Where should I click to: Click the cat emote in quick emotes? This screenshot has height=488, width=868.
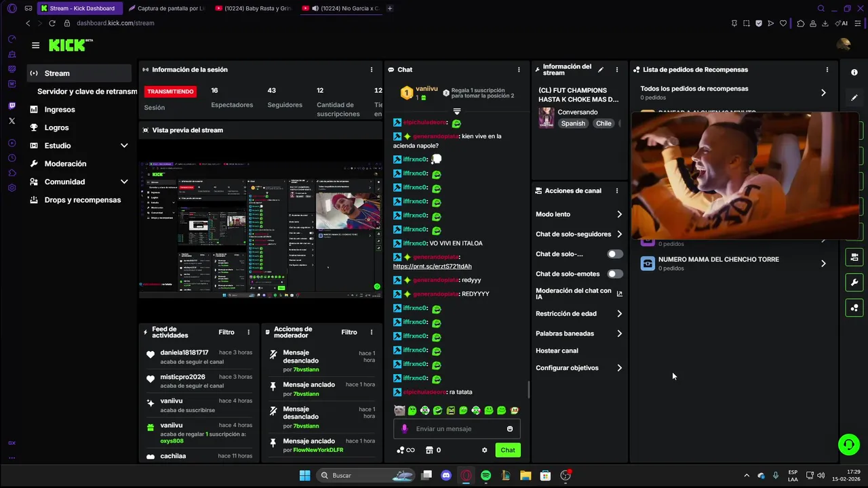(x=399, y=411)
